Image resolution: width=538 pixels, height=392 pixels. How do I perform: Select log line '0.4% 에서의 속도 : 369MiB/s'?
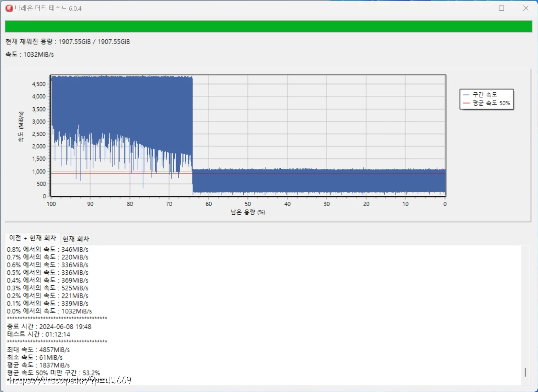click(47, 280)
